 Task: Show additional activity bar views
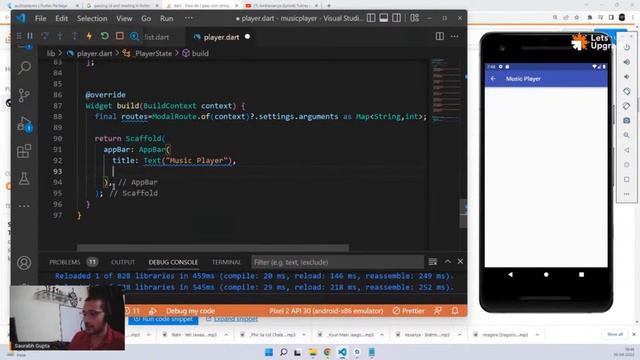[24, 206]
